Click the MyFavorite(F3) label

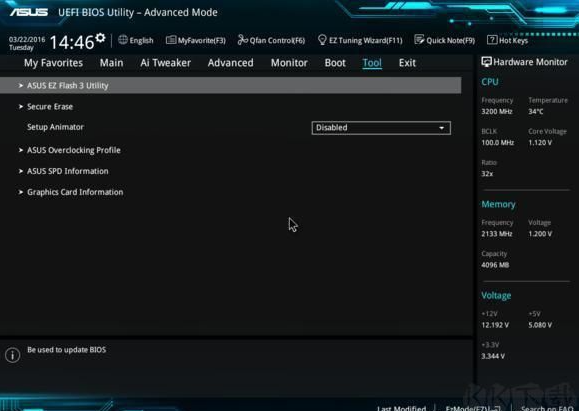click(202, 40)
